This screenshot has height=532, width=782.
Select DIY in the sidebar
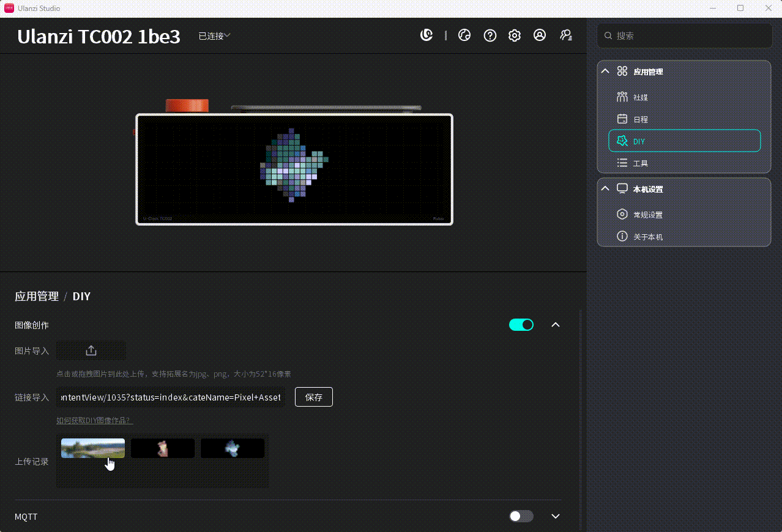pos(684,141)
